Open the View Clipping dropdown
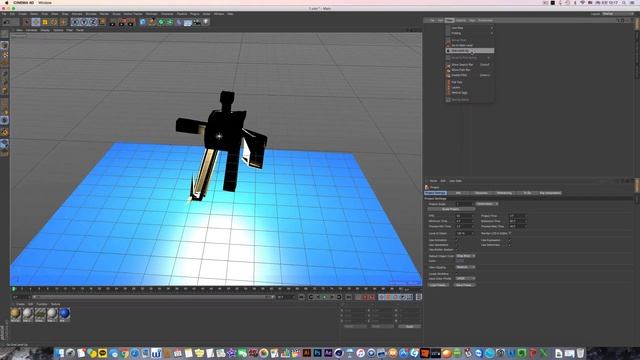Viewport: 640px width, 360px height. pyautogui.click(x=465, y=267)
